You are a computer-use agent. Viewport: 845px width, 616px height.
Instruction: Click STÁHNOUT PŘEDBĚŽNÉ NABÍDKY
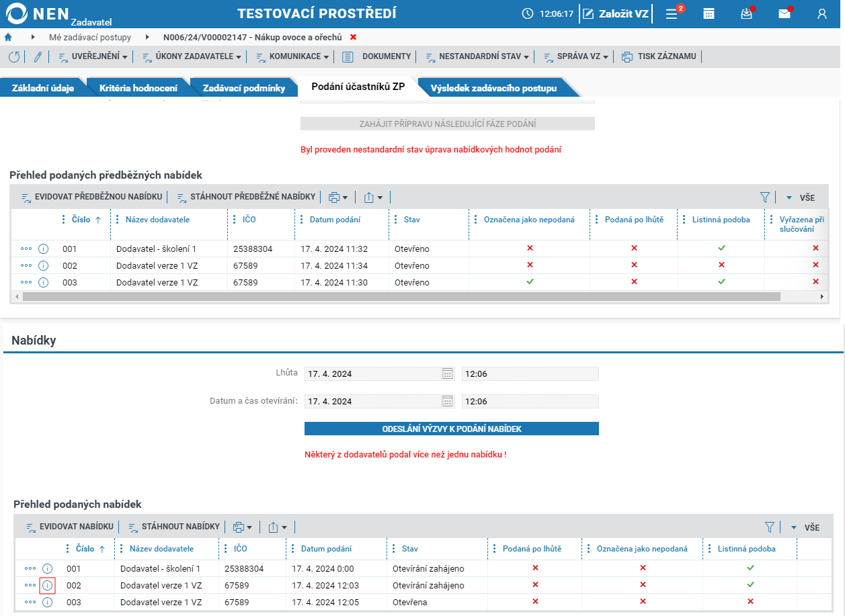tap(246, 197)
